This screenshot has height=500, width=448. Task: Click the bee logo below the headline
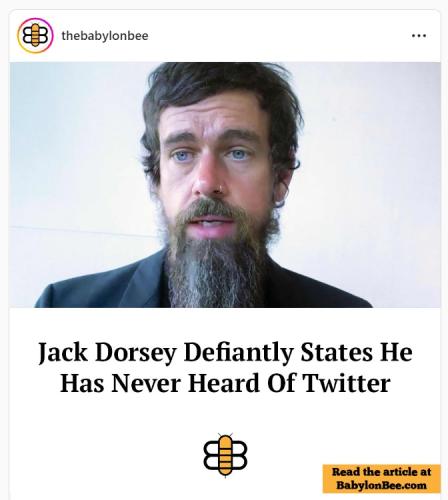(x=225, y=455)
